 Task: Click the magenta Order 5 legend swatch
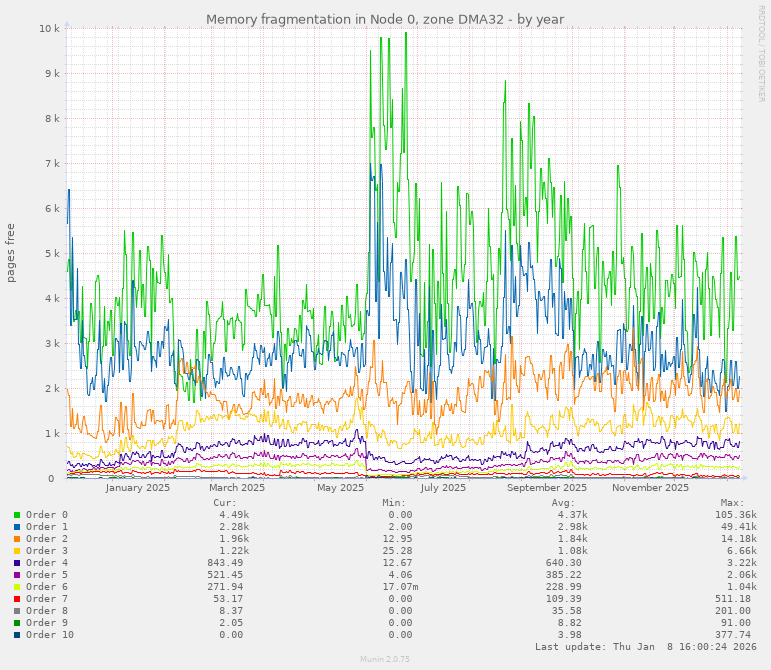click(x=17, y=575)
